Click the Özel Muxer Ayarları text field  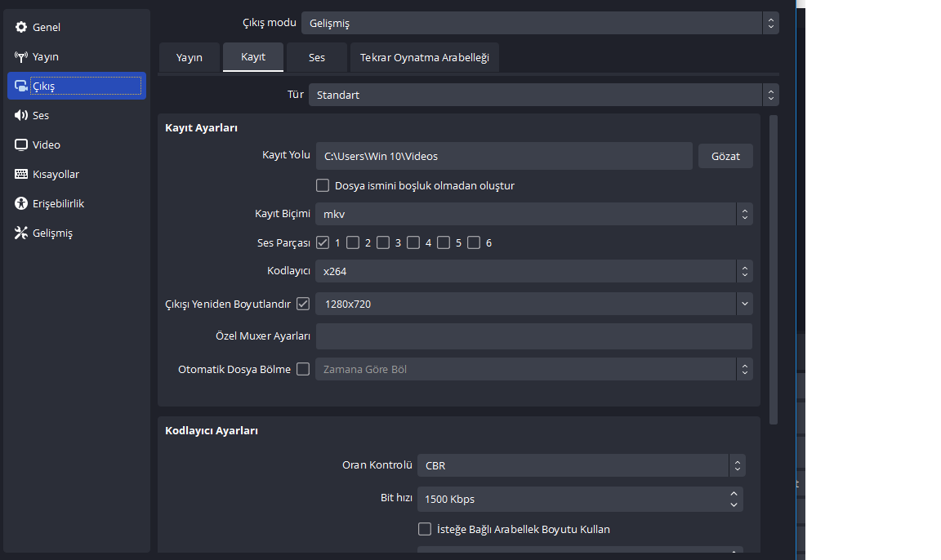533,336
